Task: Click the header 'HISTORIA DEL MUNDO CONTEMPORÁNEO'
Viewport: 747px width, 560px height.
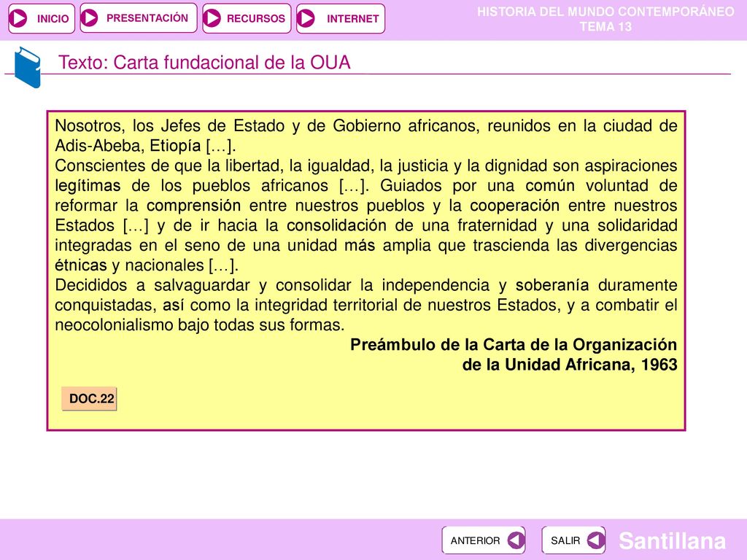Action: pos(605,12)
